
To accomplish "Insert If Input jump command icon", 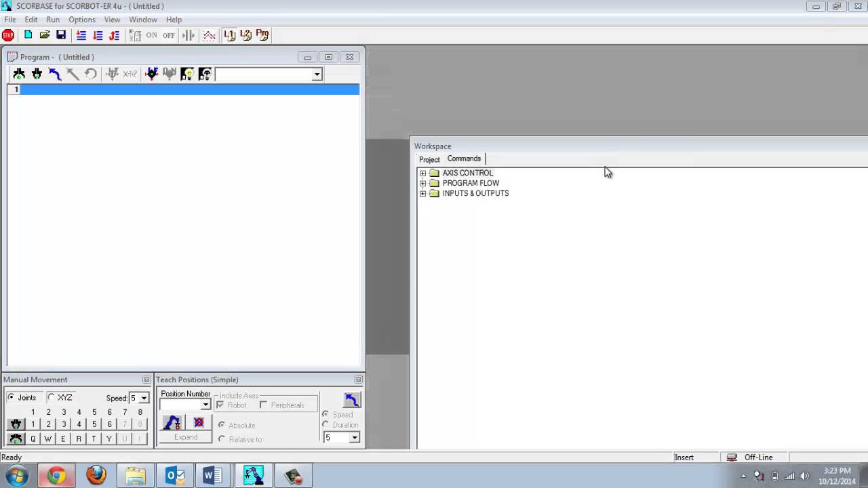I will [151, 74].
